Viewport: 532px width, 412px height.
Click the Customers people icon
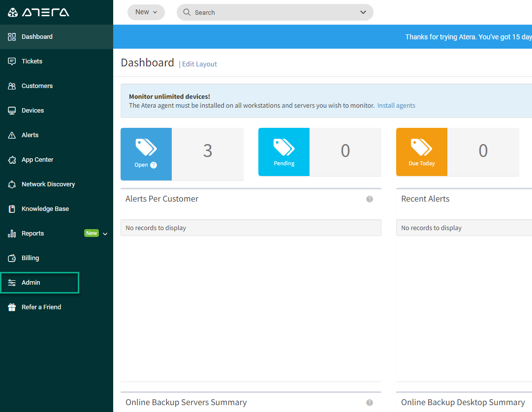[12, 86]
